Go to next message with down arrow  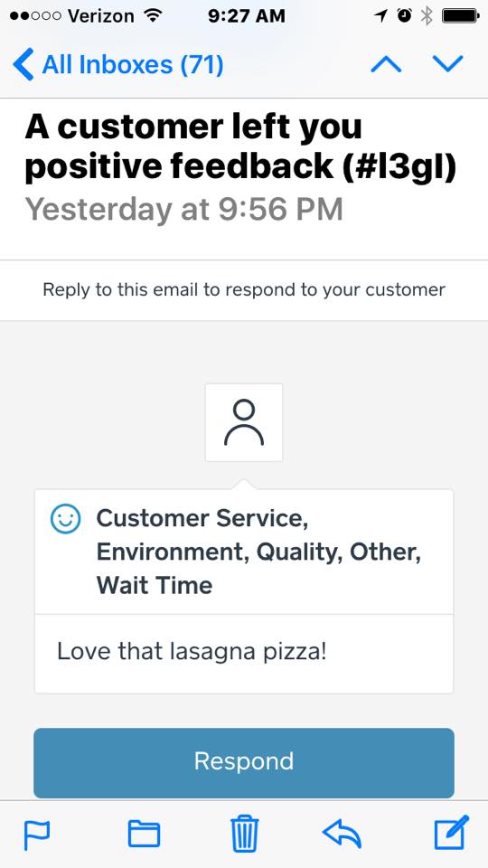[447, 64]
